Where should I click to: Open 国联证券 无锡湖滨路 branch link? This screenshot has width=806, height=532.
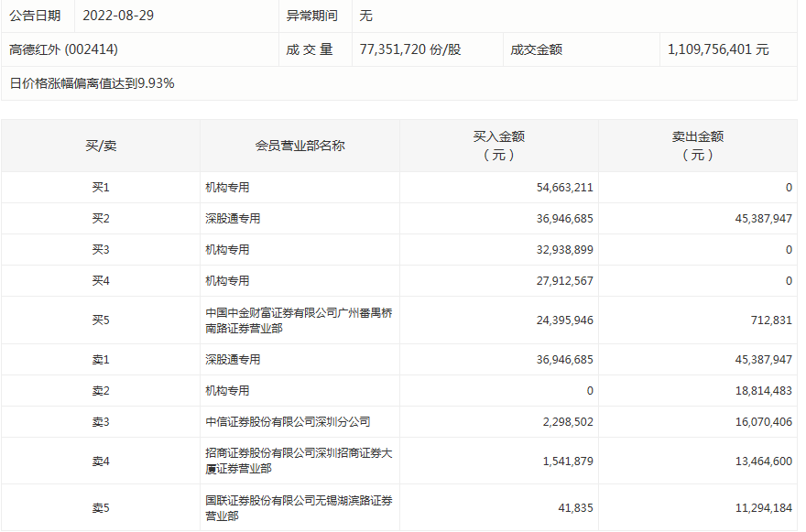(299, 508)
